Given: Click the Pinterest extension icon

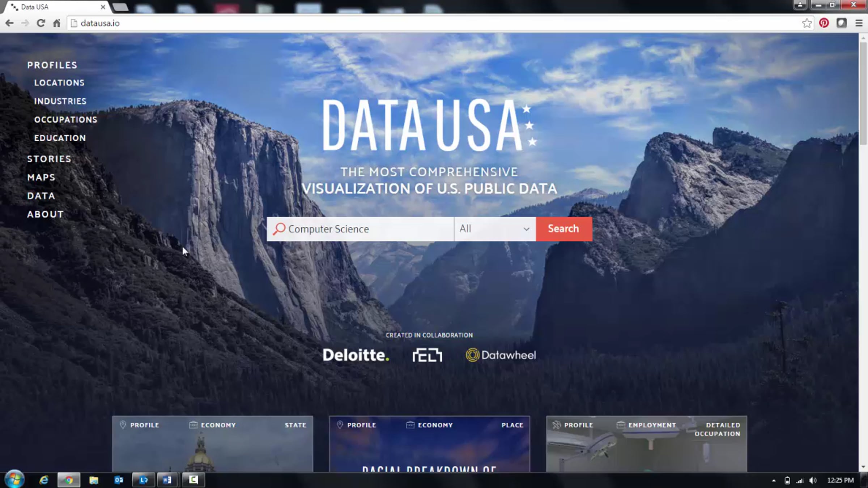Looking at the screenshot, I should 824,23.
